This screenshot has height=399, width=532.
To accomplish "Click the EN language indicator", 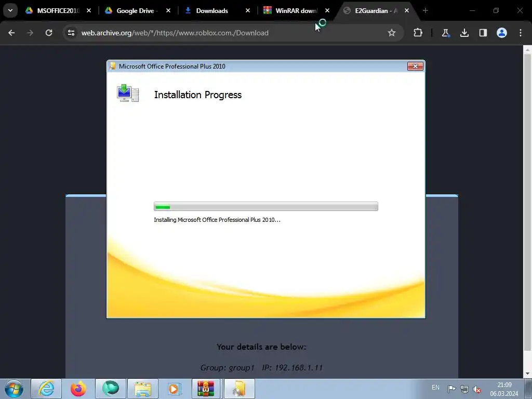I will click(436, 388).
